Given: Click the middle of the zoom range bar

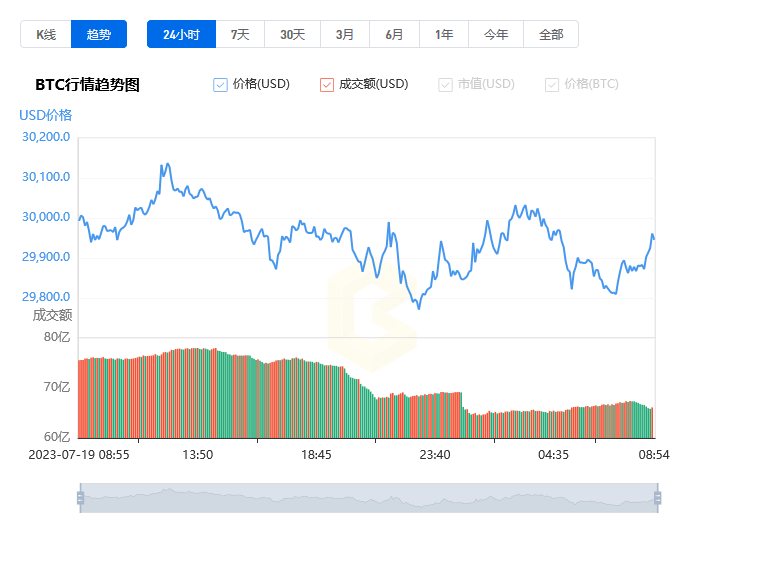Looking at the screenshot, I should [368, 498].
